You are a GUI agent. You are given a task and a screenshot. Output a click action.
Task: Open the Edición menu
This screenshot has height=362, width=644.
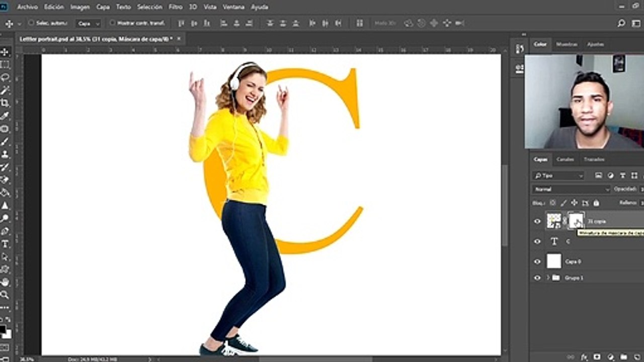(54, 7)
